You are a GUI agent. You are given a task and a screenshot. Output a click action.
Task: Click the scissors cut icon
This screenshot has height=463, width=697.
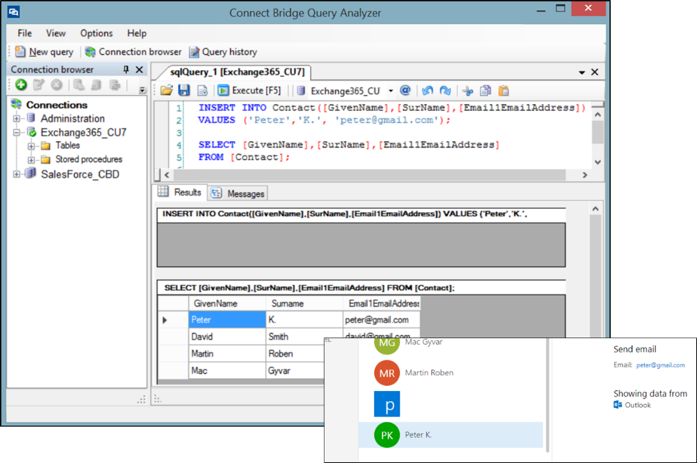(x=468, y=91)
